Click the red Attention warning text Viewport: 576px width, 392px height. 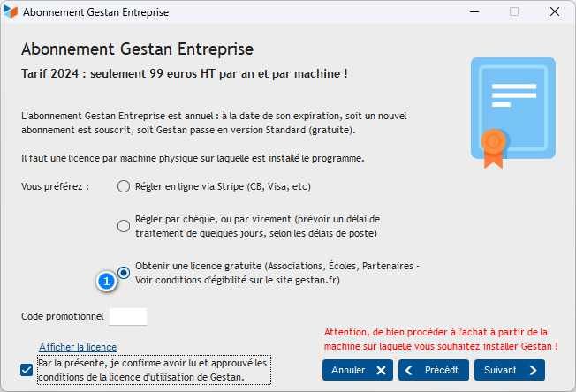[x=441, y=339]
